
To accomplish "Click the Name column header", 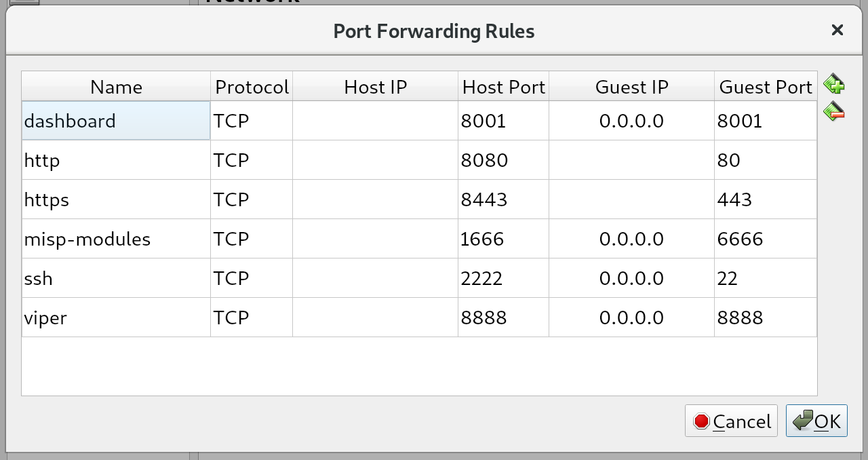I will click(x=115, y=87).
